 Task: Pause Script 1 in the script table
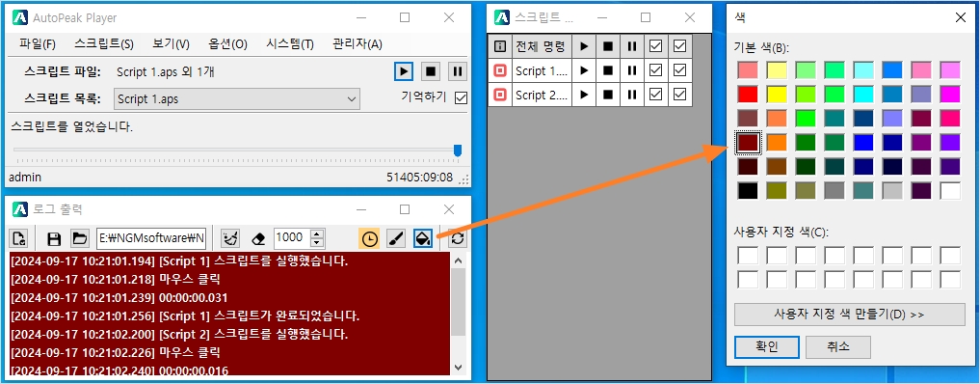pyautogui.click(x=632, y=70)
